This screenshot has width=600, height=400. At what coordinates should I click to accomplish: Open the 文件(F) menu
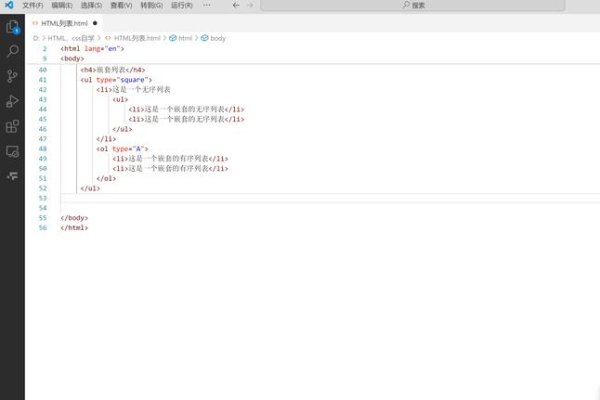point(33,5)
